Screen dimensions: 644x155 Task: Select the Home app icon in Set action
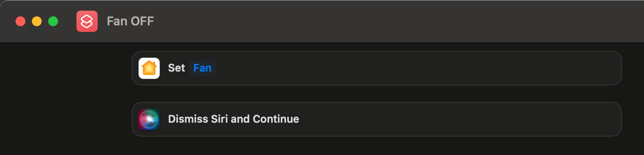149,68
